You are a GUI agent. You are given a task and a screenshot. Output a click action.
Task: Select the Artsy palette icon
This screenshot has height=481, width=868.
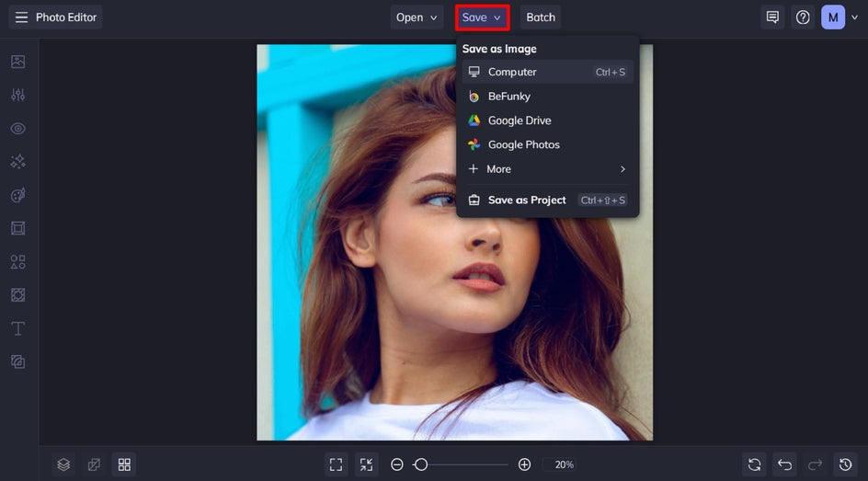coord(17,195)
